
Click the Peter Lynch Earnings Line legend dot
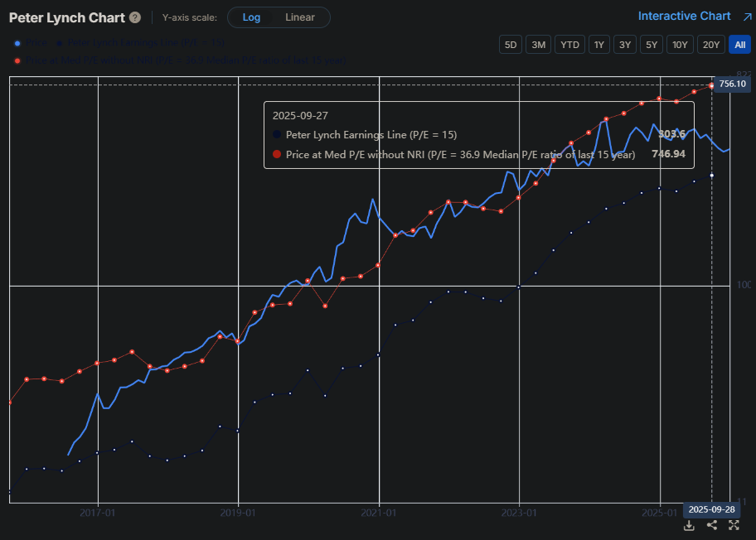(58, 42)
